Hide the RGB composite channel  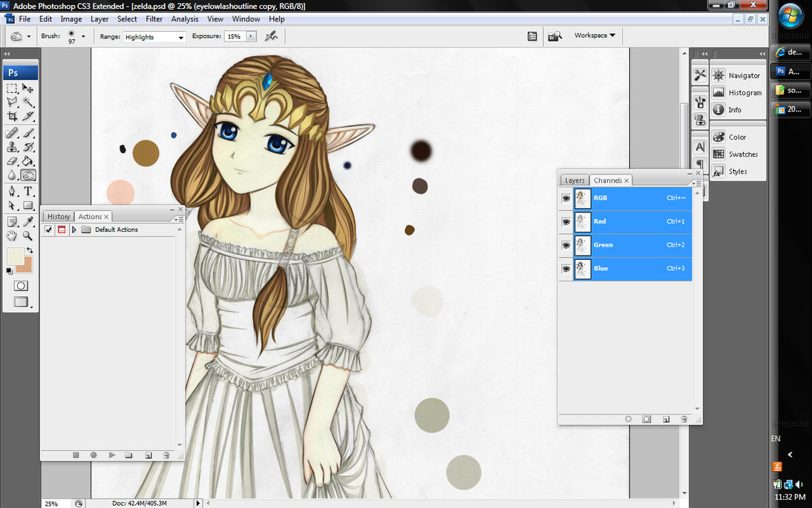pyautogui.click(x=566, y=198)
